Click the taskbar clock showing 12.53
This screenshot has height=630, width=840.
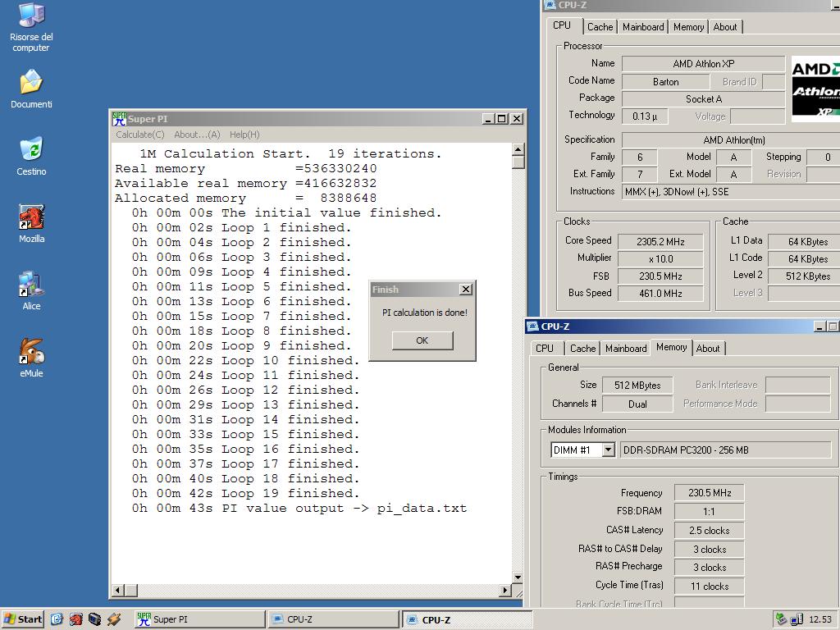pyautogui.click(x=819, y=619)
